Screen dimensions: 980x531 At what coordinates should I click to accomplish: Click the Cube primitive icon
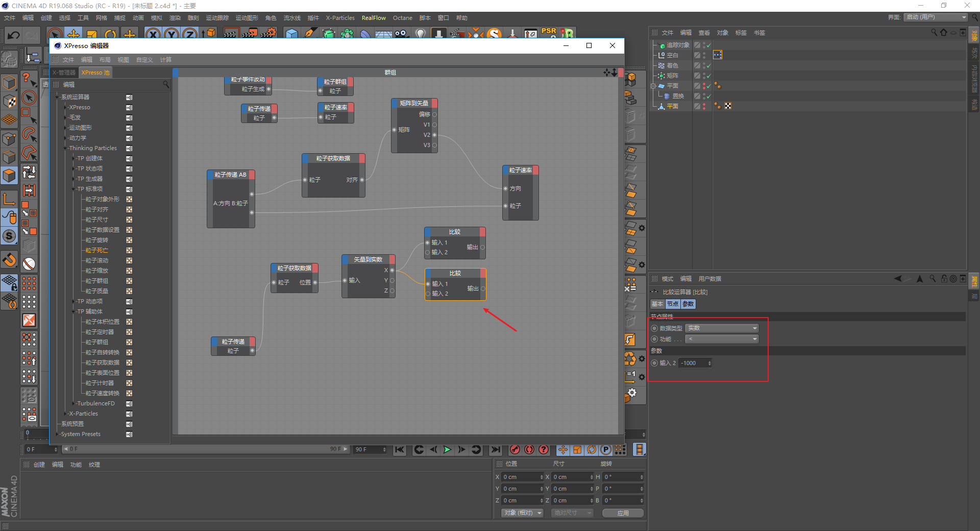pos(291,34)
